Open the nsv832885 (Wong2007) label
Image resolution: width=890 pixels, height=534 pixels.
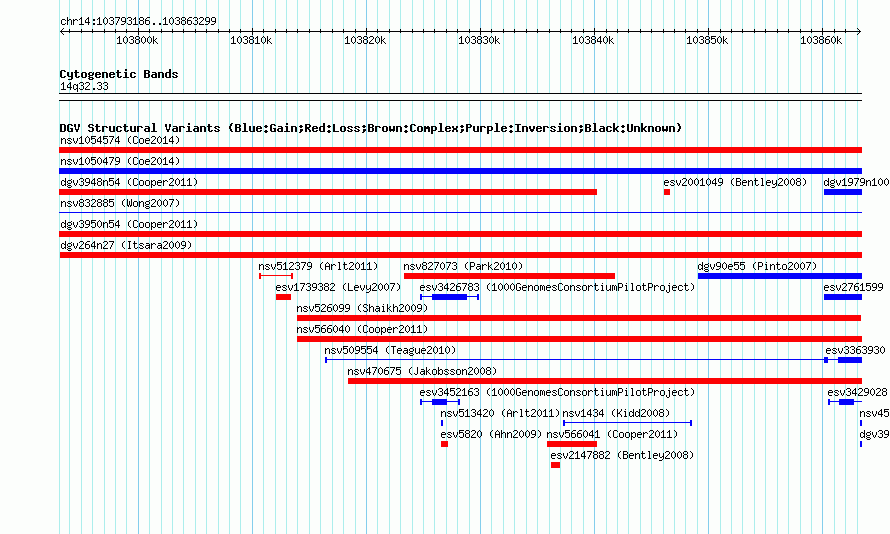click(120, 203)
